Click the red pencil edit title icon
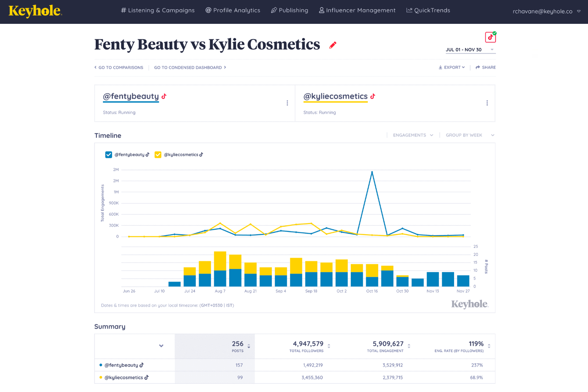Screen dimensions: 588x392 (333, 45)
